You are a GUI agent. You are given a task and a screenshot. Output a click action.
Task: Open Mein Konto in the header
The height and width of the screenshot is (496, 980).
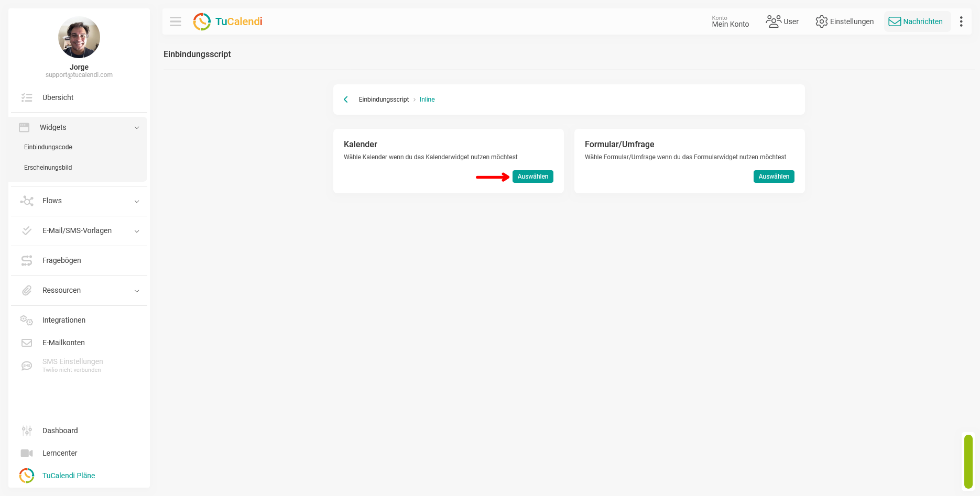[731, 21]
